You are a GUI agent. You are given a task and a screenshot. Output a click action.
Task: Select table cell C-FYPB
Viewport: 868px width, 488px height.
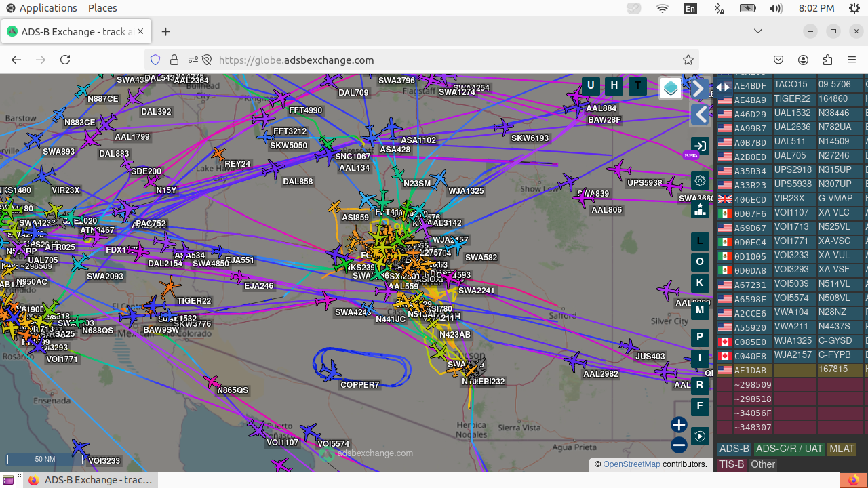840,356
